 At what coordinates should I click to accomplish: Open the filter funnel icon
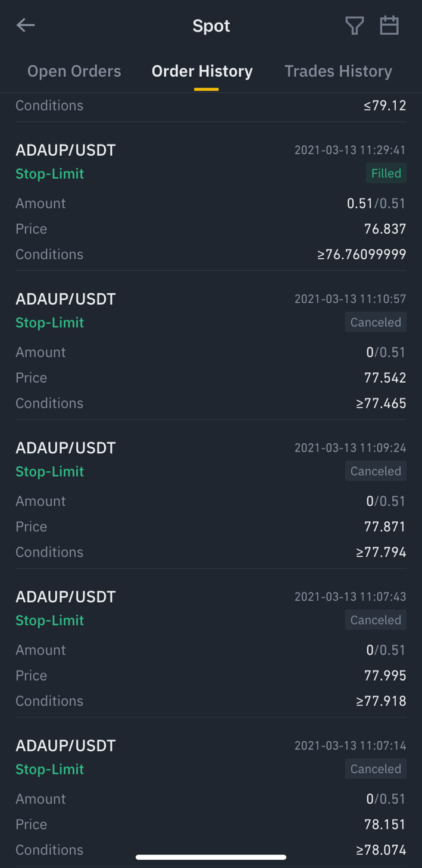354,26
